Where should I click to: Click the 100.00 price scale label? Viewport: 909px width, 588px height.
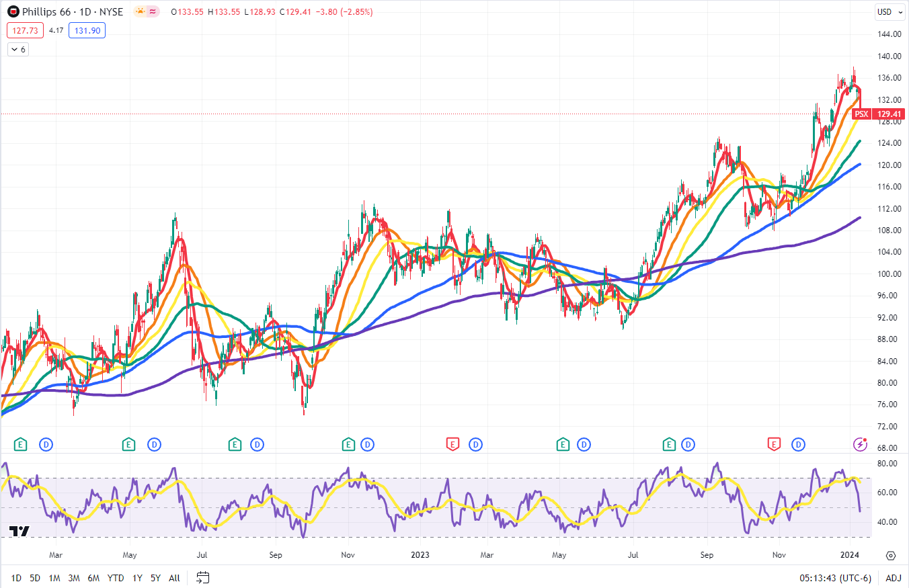[x=889, y=274]
